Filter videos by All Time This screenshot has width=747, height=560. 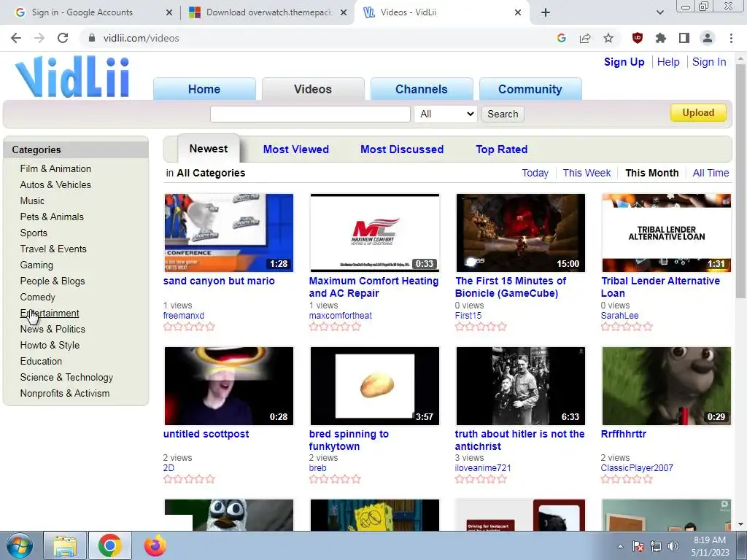pos(711,173)
